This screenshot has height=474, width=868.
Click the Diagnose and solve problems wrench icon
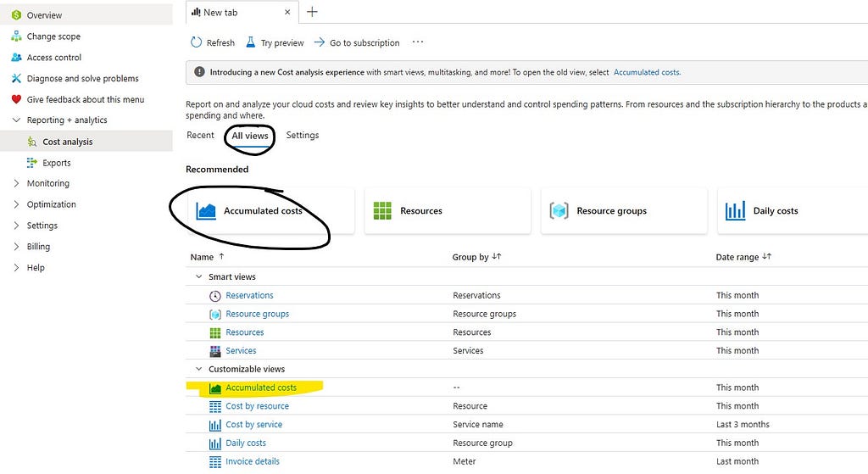(x=16, y=79)
